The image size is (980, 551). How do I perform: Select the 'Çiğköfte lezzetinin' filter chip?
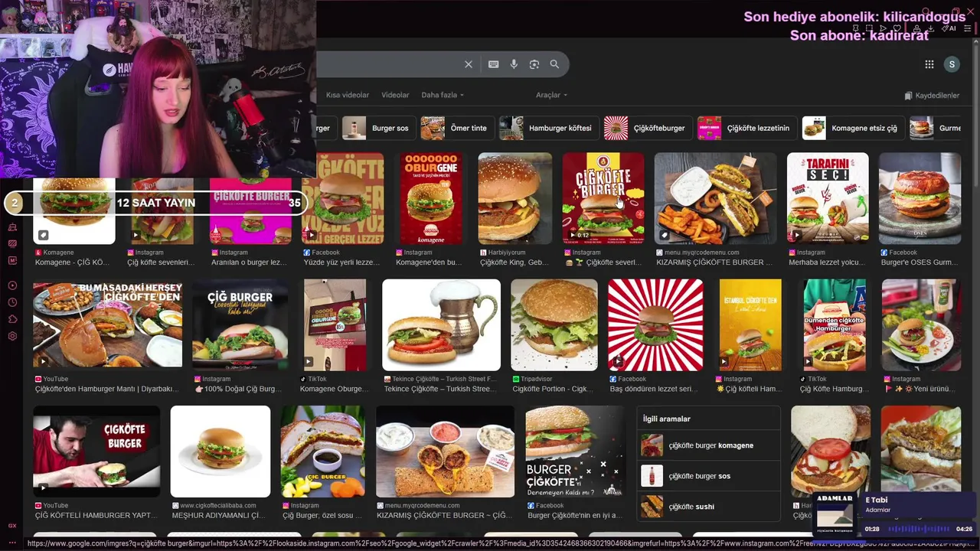(x=746, y=128)
